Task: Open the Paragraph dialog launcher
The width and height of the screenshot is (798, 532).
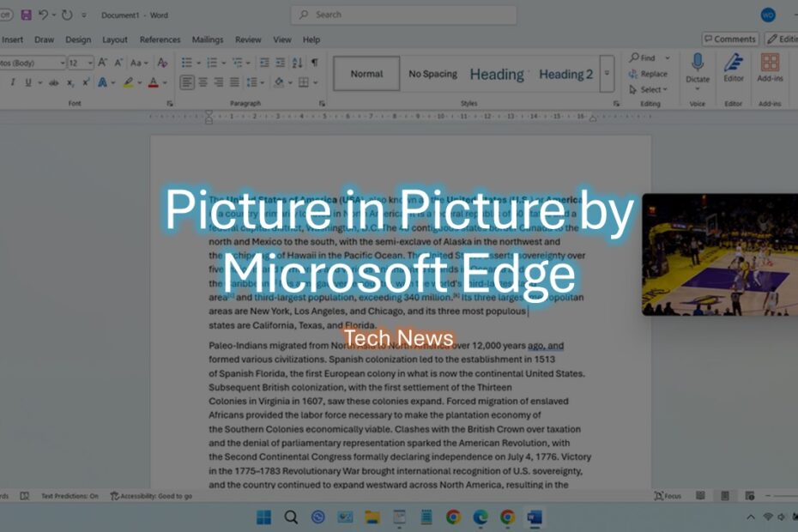Action: [x=322, y=103]
